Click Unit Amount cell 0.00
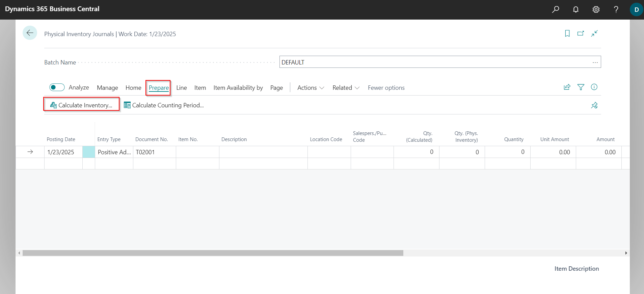644x294 pixels. coord(553,152)
